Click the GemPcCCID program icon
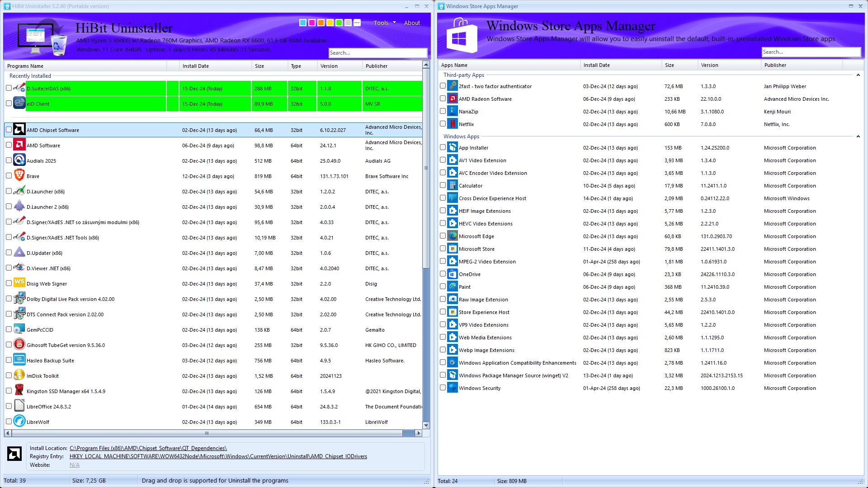Image resolution: width=868 pixels, height=488 pixels. [x=19, y=329]
